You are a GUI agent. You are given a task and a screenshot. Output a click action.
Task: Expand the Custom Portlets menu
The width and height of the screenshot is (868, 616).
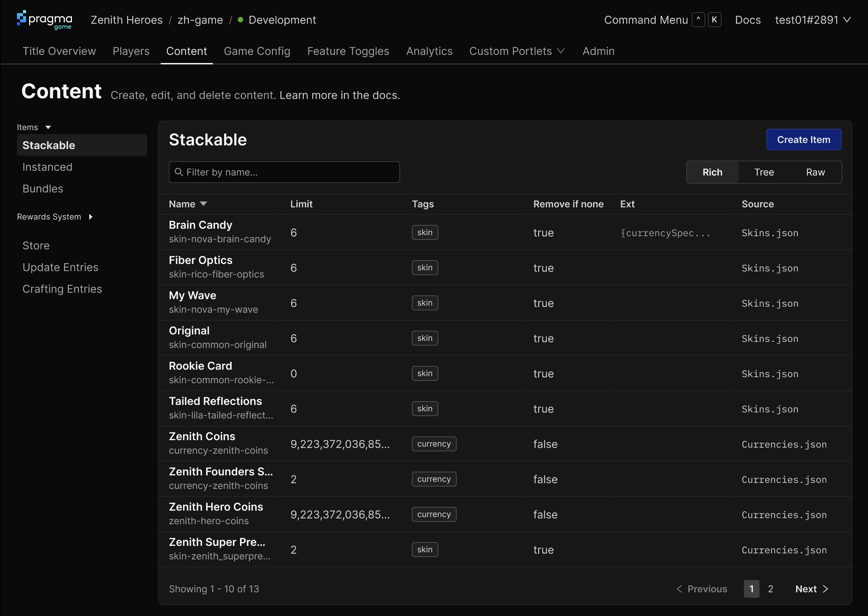point(517,51)
